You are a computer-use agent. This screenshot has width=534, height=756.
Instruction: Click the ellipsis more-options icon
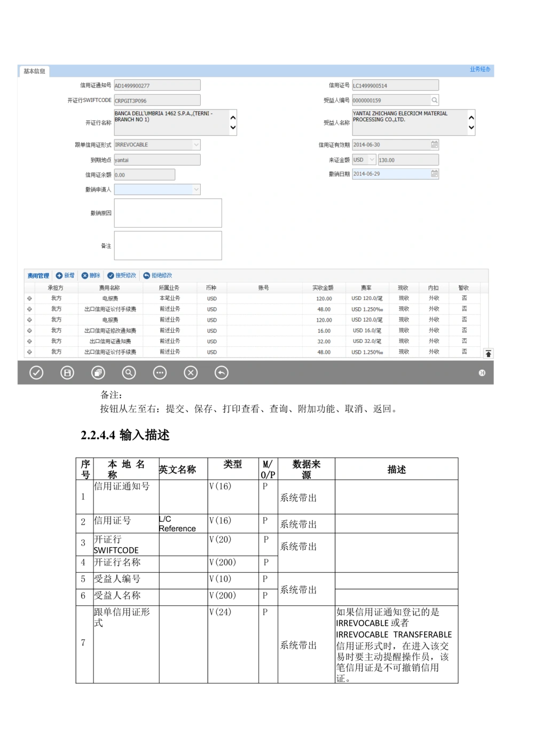pos(160,372)
